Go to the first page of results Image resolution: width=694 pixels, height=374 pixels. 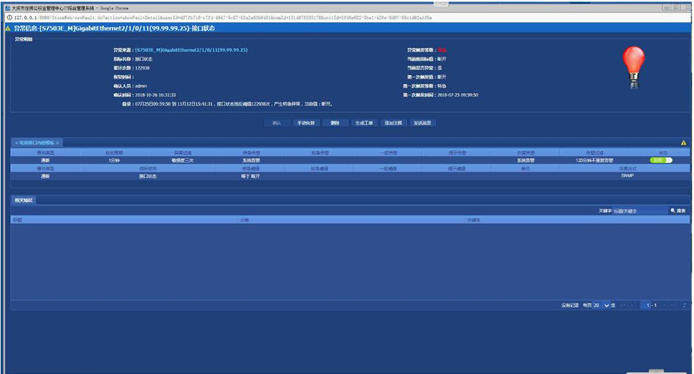point(623,305)
